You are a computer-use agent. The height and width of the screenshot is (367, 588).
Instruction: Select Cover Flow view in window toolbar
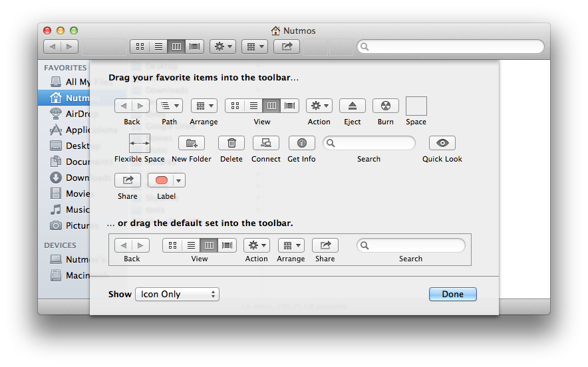coord(195,47)
